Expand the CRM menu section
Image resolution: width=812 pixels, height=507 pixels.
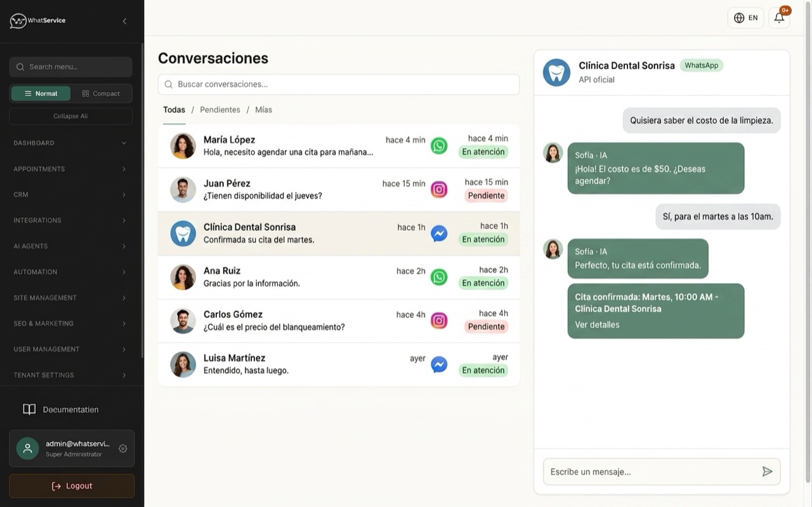pyautogui.click(x=70, y=194)
